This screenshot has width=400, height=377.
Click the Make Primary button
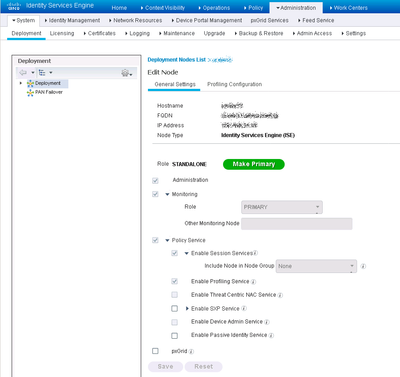[x=254, y=164]
